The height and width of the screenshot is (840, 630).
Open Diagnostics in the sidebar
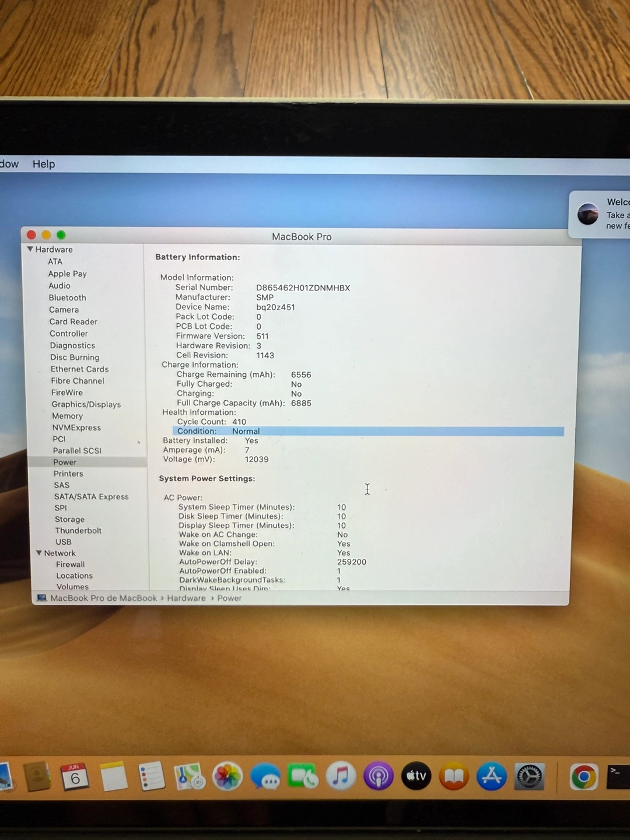(72, 345)
